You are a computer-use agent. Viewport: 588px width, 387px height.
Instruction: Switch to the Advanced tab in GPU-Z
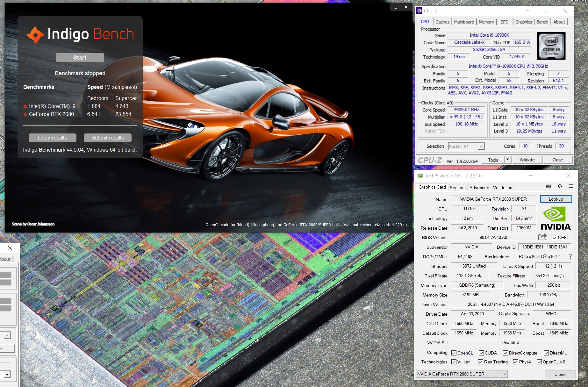479,188
